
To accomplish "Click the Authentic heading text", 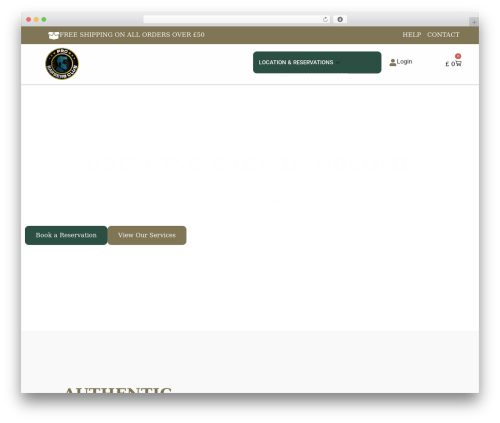I will pyautogui.click(x=118, y=390).
